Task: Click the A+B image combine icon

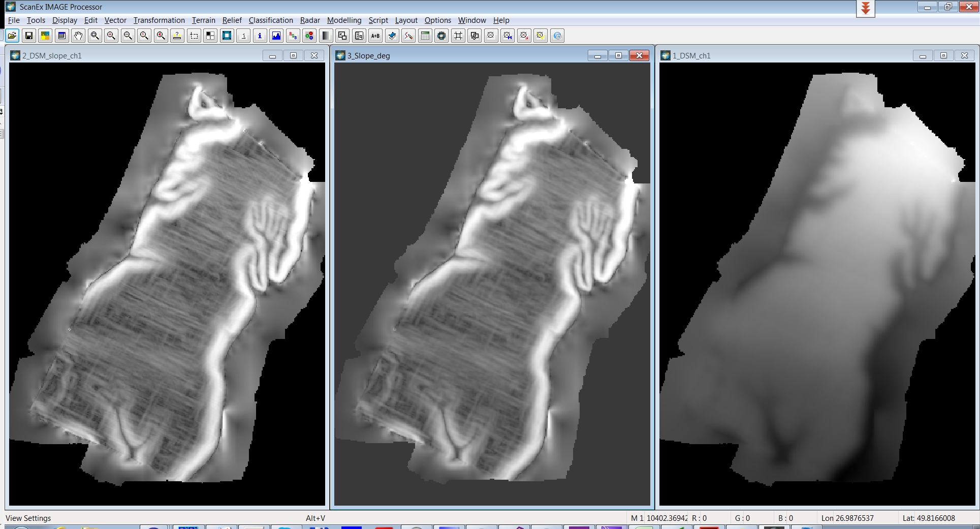Action: 375,36
